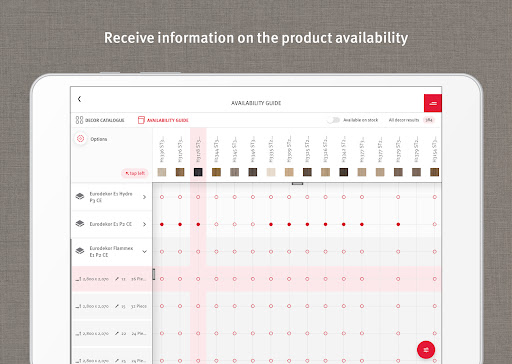Expand the Eurodekor E1 Hydro P3 CE row
This screenshot has width=512, height=364.
(x=144, y=197)
